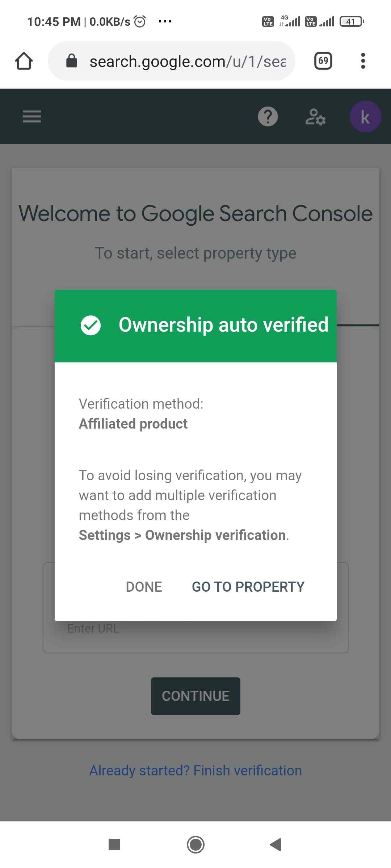Tap the search.google.com address bar
This screenshot has width=391, height=868.
[x=172, y=61]
